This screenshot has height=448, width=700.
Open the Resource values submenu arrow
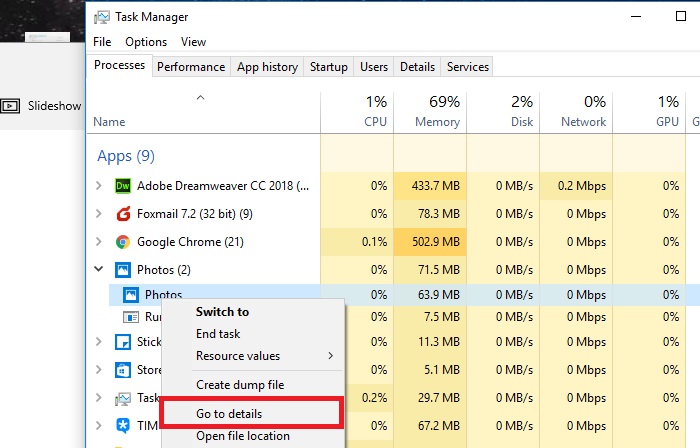[330, 356]
